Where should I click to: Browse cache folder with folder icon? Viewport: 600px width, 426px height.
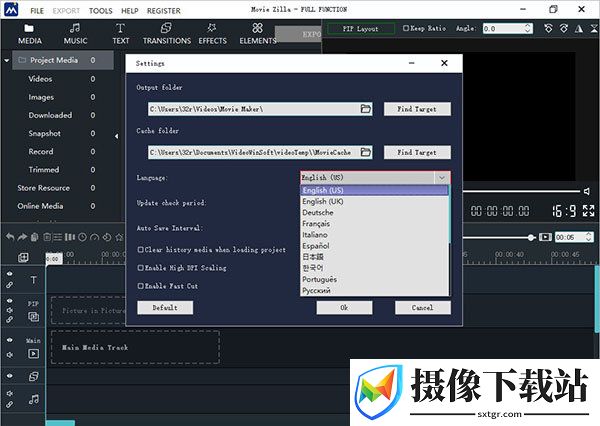click(x=366, y=152)
